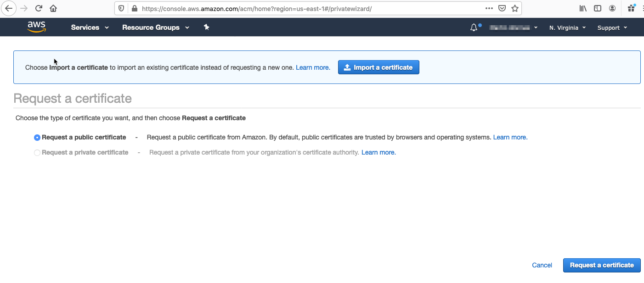
Task: Click the Pocket save icon
Action: click(x=502, y=8)
